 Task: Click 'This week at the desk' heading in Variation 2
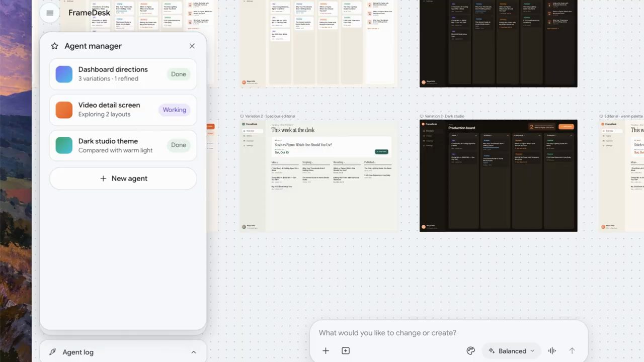pyautogui.click(x=293, y=130)
